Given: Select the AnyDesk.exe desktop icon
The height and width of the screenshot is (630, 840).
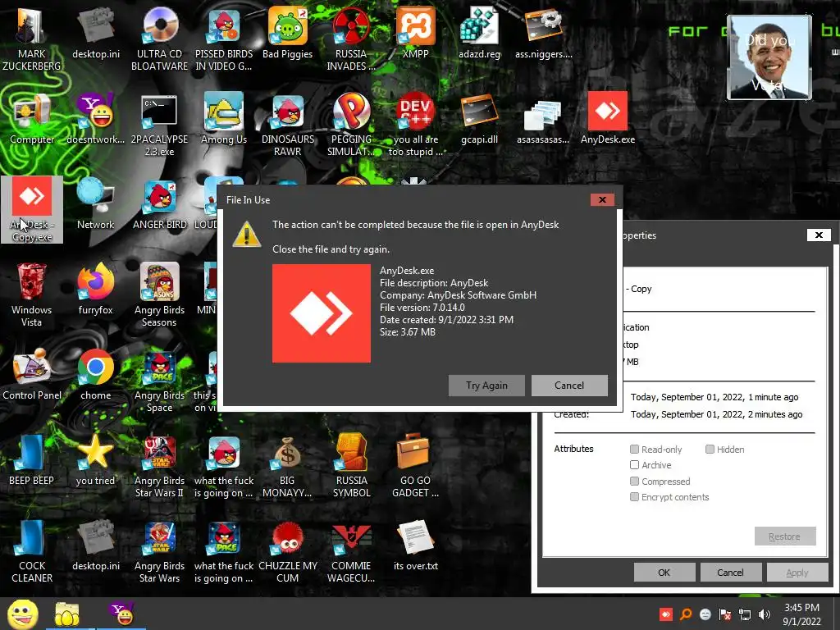Looking at the screenshot, I should click(608, 119).
